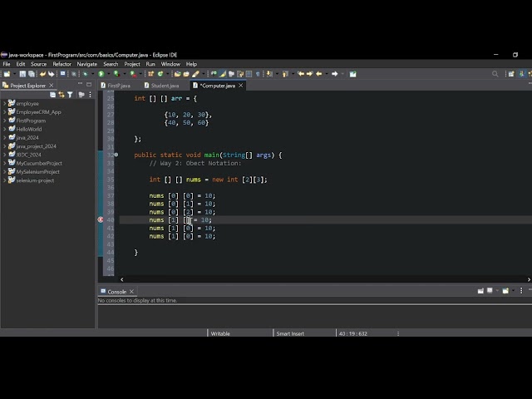Close the Project Explorer tab

[x=52, y=85]
